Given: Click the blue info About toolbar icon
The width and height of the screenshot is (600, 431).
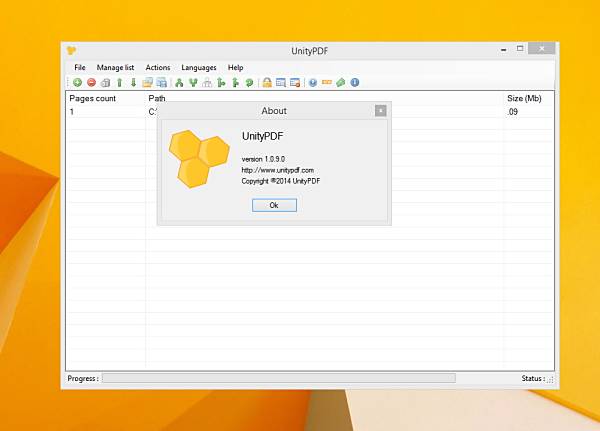Looking at the screenshot, I should point(355,82).
